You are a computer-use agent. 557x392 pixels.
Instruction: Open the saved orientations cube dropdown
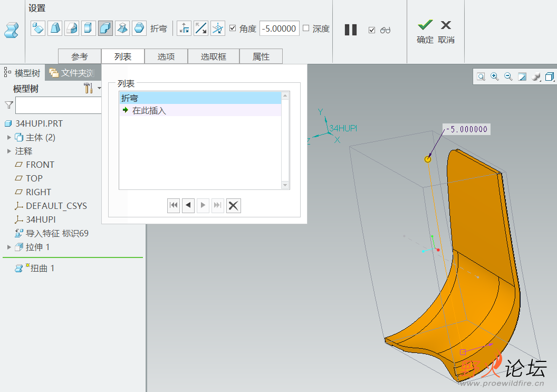click(550, 77)
